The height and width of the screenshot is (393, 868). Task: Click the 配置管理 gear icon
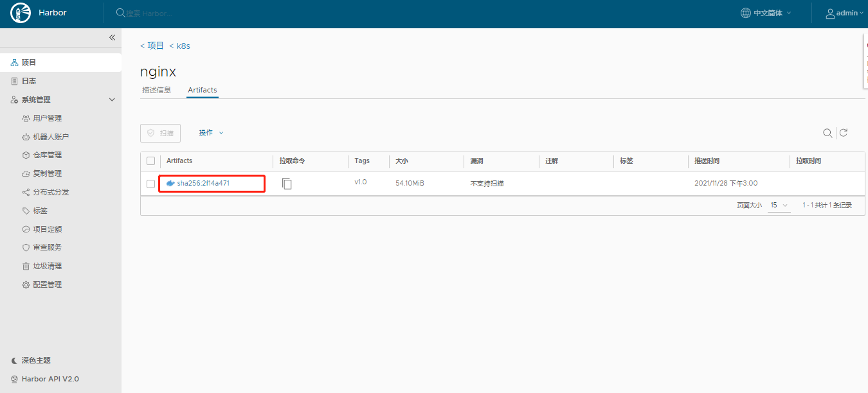pyautogui.click(x=26, y=285)
